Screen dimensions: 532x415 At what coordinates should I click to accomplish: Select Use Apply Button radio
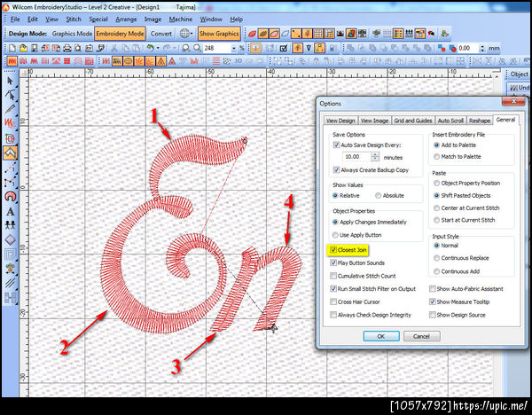point(335,235)
